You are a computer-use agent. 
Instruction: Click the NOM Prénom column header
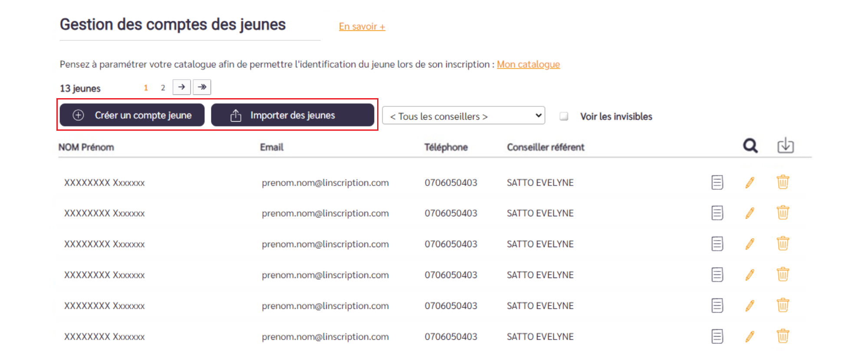[86, 147]
